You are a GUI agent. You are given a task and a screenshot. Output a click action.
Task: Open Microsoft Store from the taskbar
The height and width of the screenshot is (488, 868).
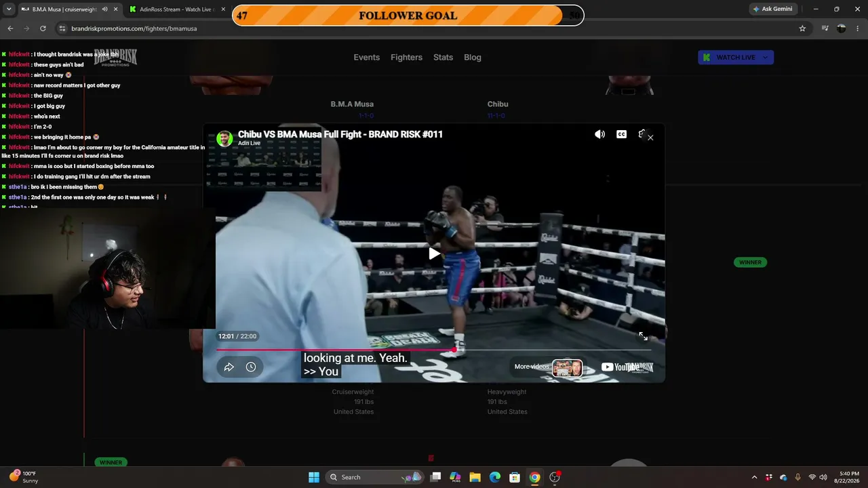pyautogui.click(x=515, y=477)
